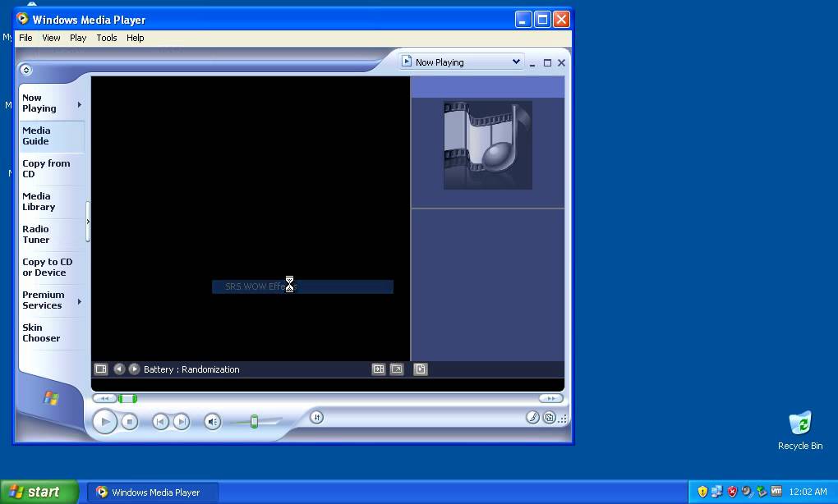Click the Windows Media Player title icon

tap(22, 19)
